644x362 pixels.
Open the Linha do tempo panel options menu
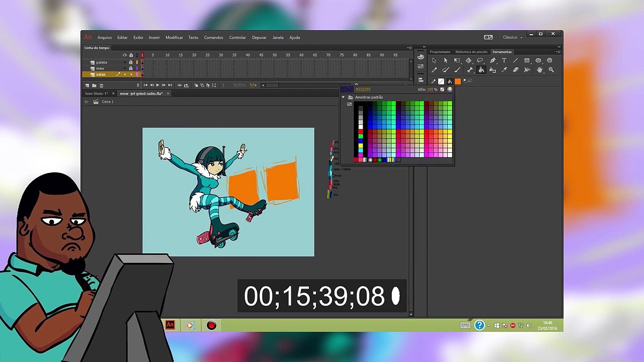[x=409, y=48]
